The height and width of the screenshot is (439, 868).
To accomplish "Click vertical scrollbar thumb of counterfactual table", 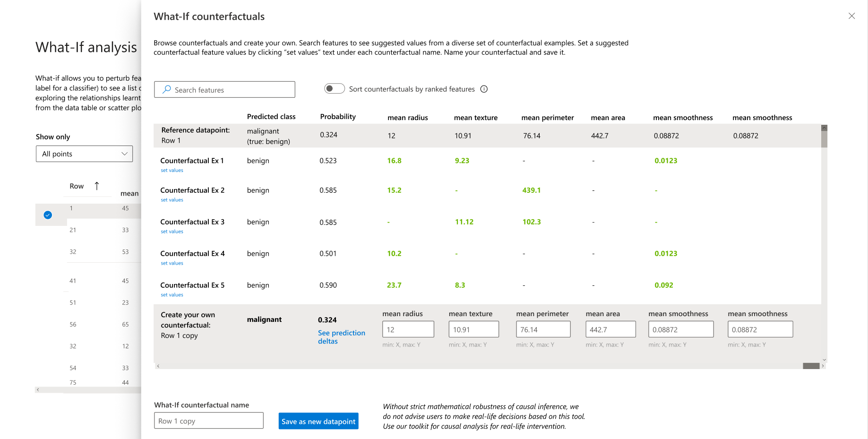I will 824,139.
